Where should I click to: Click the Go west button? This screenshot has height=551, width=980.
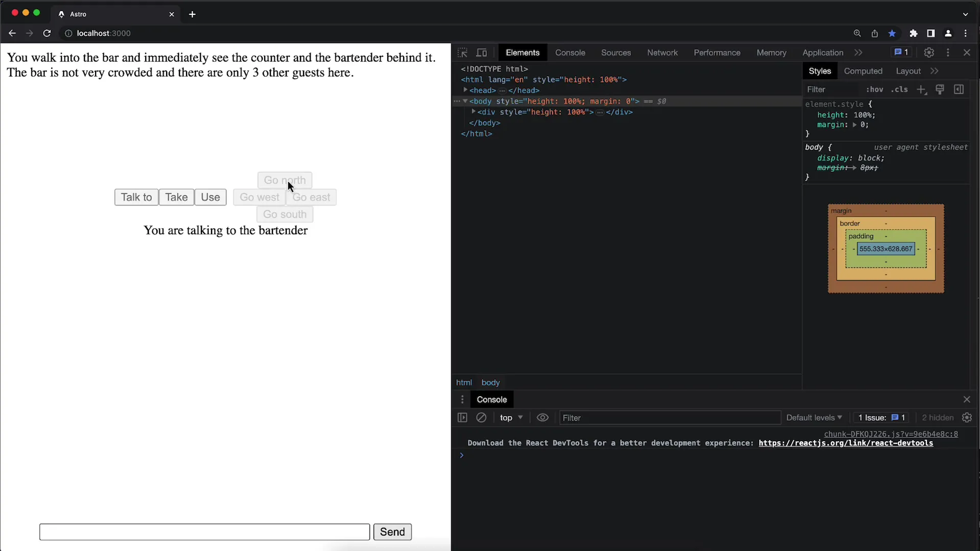click(259, 197)
